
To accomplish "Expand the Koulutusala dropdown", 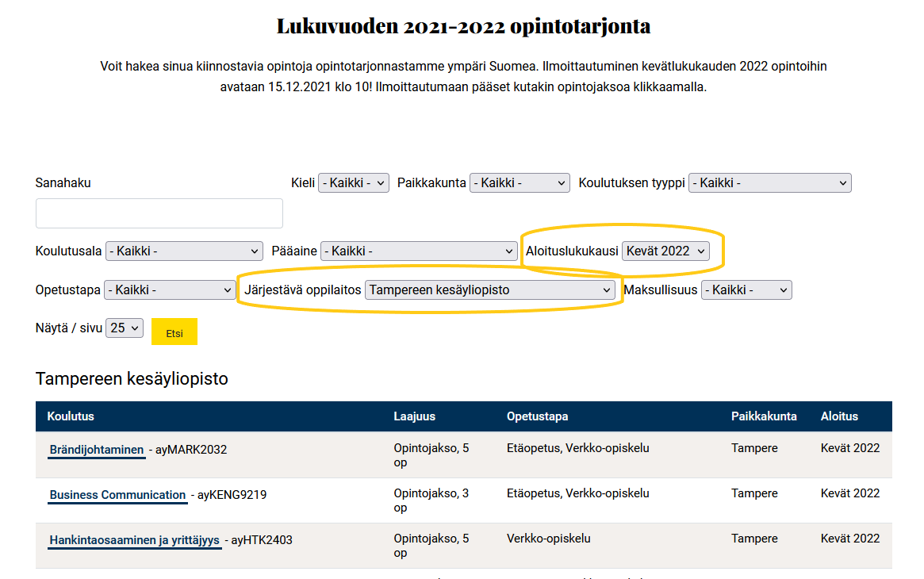I will coord(184,251).
